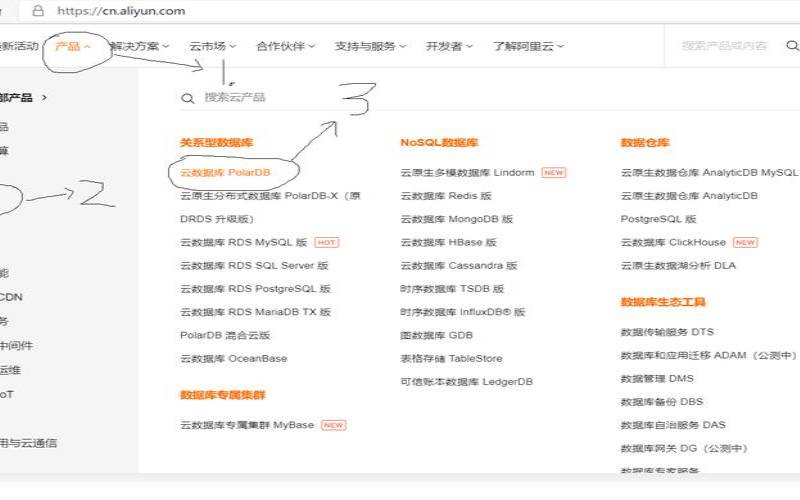This screenshot has height=500, width=800.
Task: Open 数据管理 DMS link
Action: pyautogui.click(x=657, y=379)
